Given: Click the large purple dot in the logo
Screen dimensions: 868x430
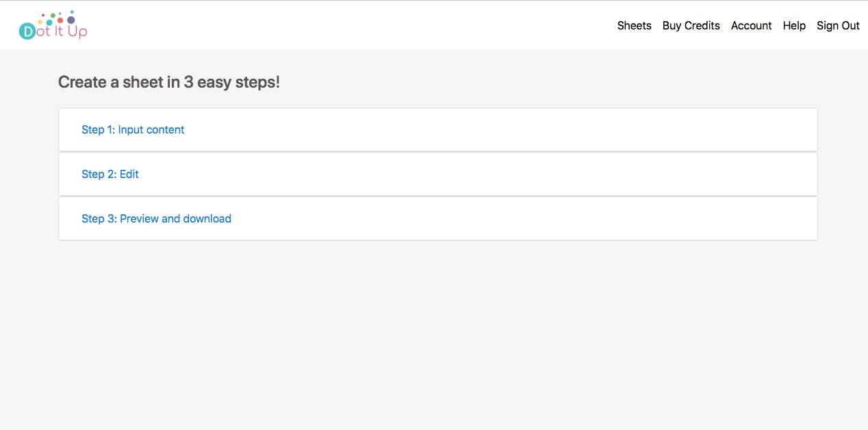Looking at the screenshot, I should 71,20.
